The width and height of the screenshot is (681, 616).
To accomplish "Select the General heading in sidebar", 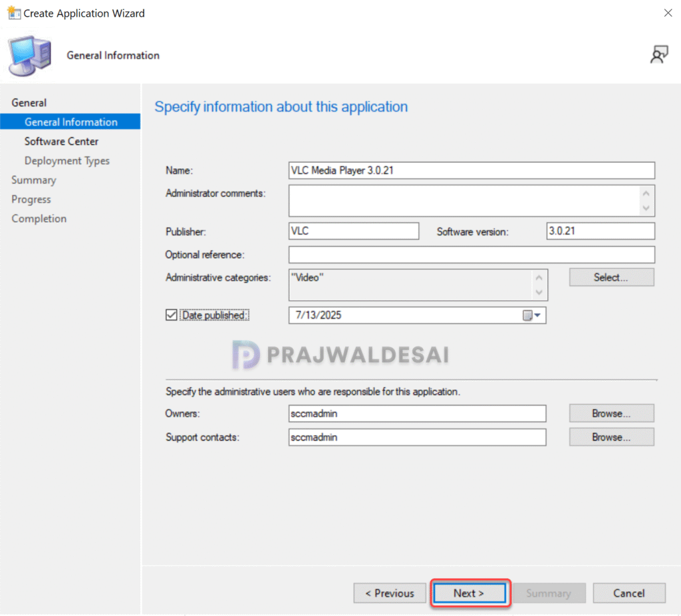I will pyautogui.click(x=29, y=102).
